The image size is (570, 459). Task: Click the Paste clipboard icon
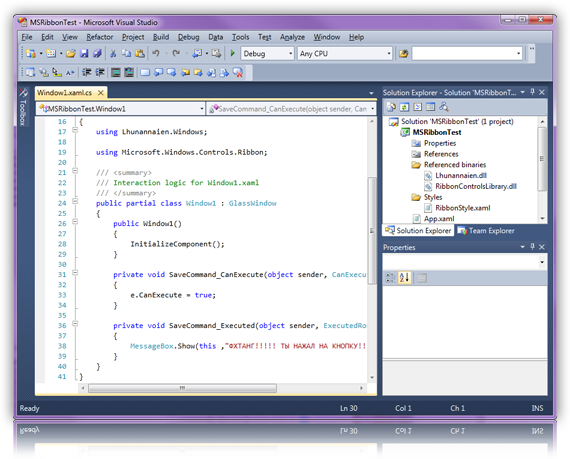pos(140,54)
